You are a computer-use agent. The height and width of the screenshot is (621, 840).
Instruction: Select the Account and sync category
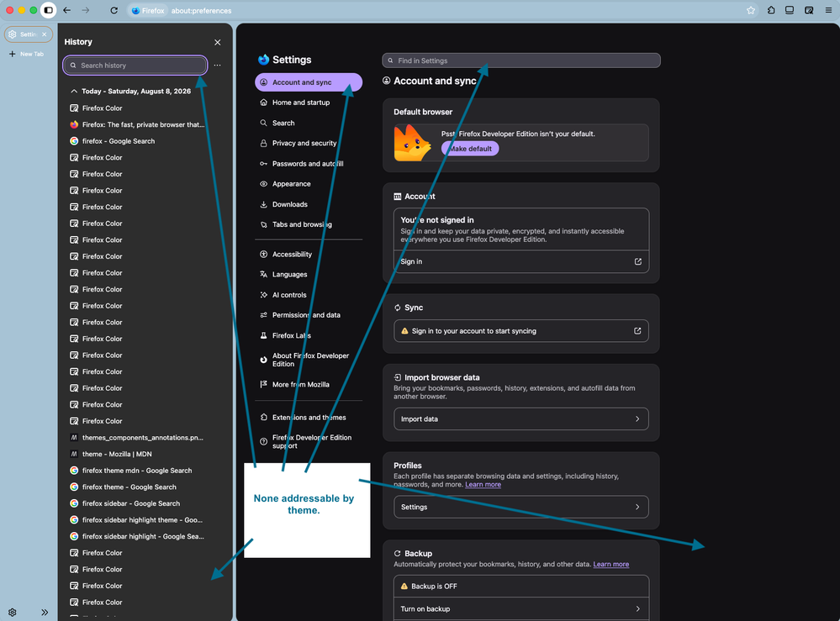click(x=309, y=82)
